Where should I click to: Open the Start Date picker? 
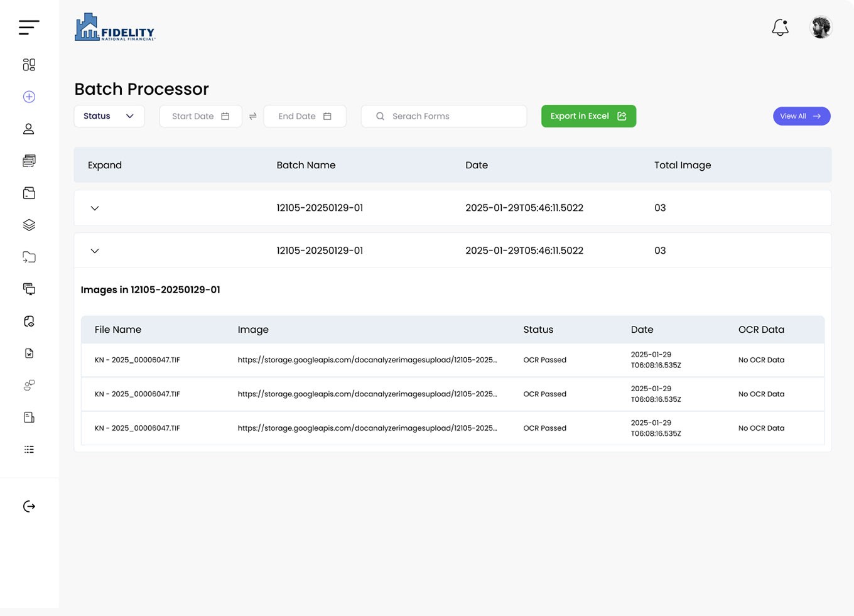click(200, 116)
